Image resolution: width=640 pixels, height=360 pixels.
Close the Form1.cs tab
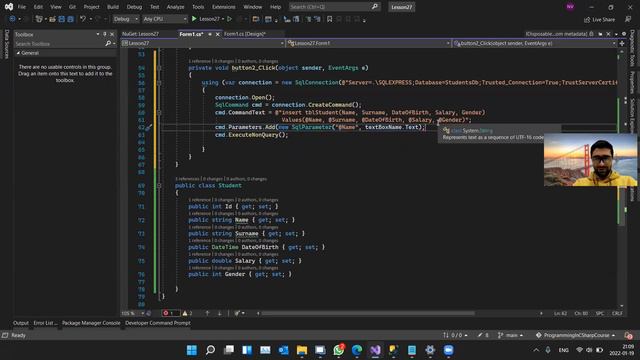tap(218, 34)
